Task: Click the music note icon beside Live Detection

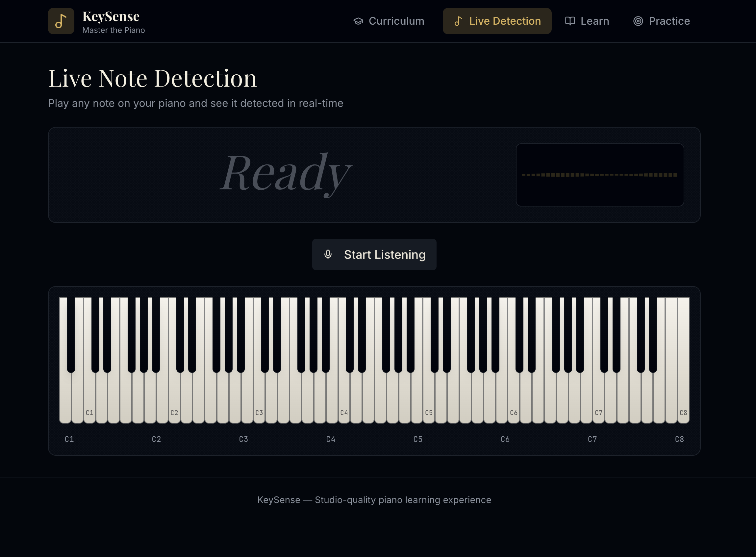Action: click(458, 21)
